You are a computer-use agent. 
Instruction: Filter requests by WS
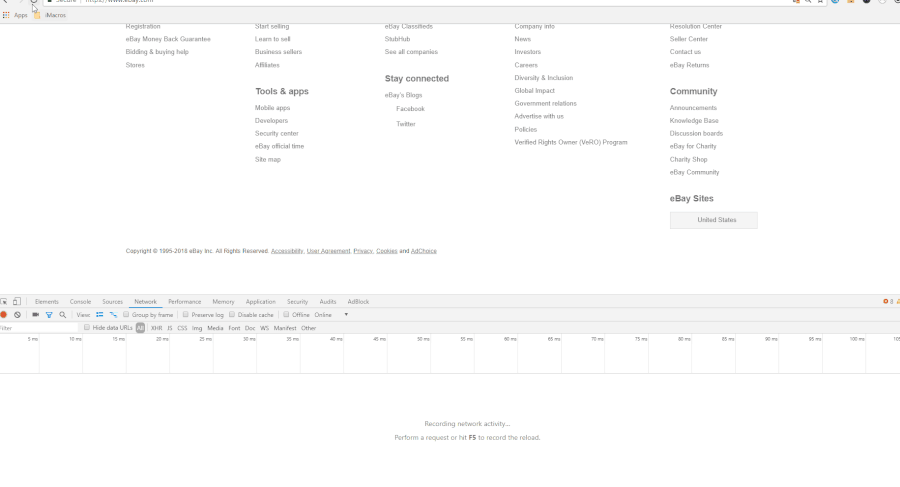[x=264, y=328]
